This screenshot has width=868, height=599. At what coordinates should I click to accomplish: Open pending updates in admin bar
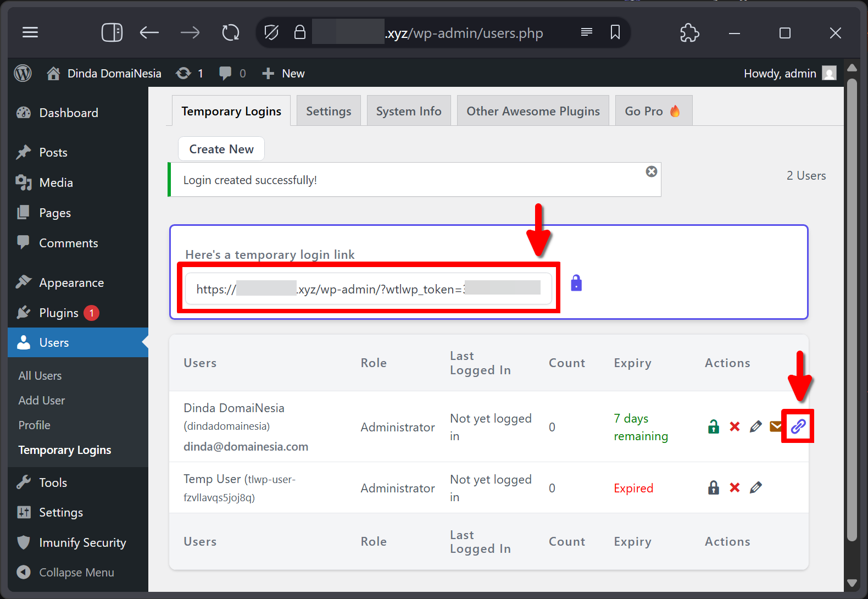pyautogui.click(x=190, y=73)
